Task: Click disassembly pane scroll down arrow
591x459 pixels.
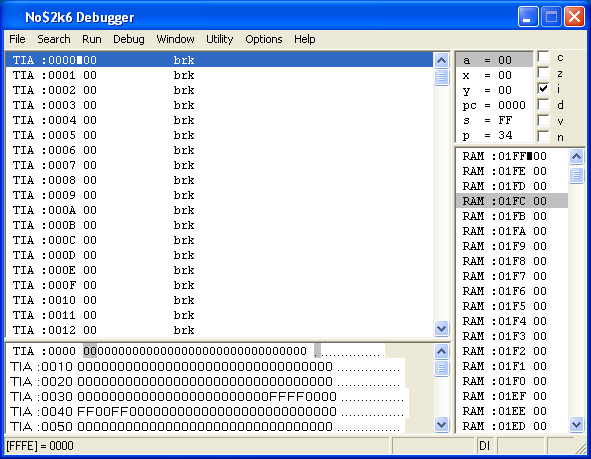Action: (441, 329)
